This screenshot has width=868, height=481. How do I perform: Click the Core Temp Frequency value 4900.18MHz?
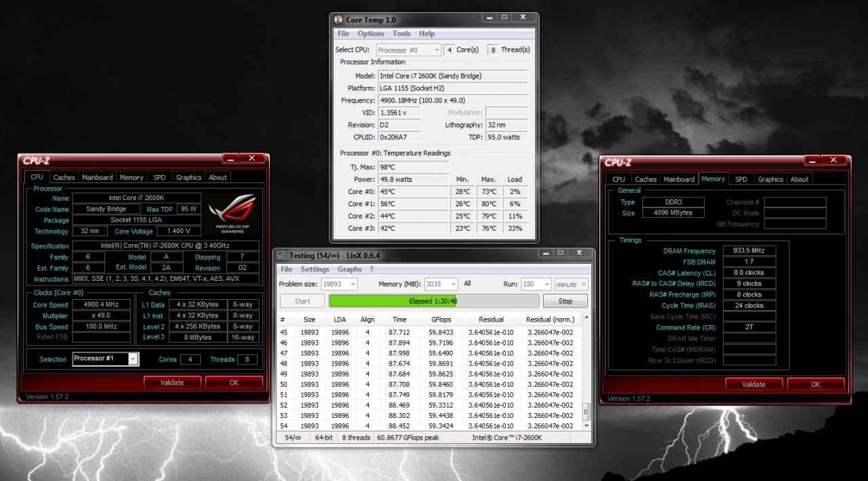(453, 100)
